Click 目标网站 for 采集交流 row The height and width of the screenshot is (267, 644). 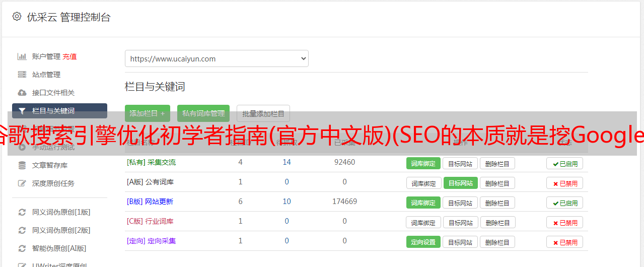tap(460, 163)
